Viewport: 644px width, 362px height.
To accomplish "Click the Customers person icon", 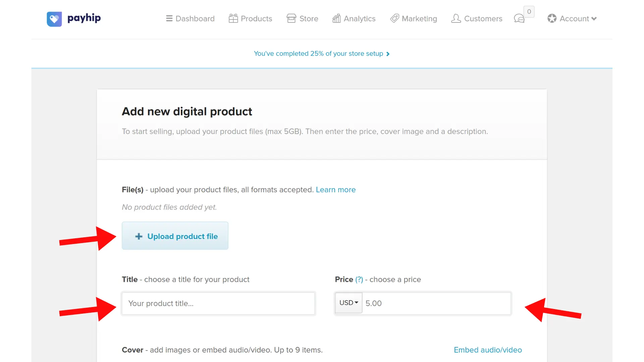I will coord(456,18).
